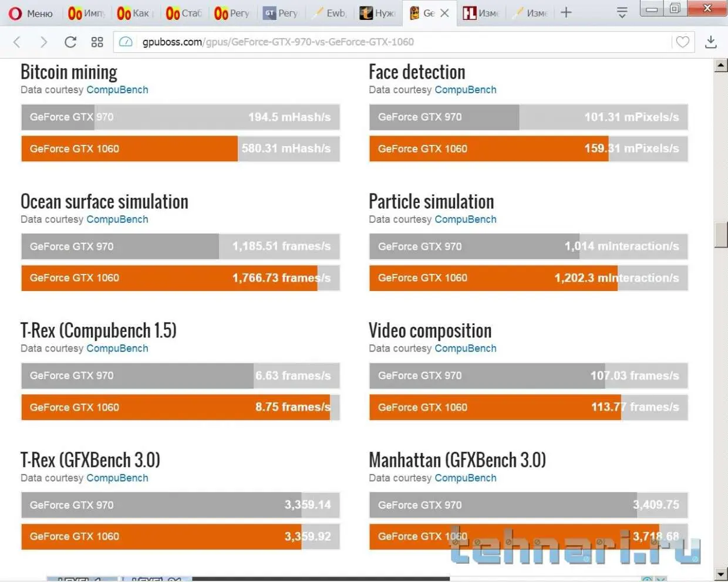
Task: Switch to the 'Ewb' tab
Action: pos(329,13)
